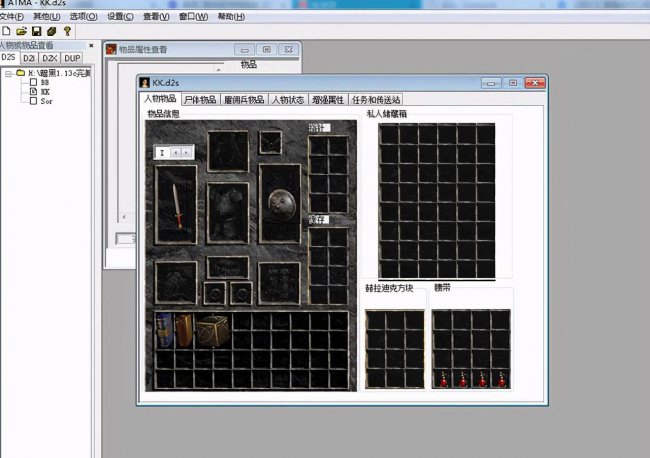The image size is (650, 458).
Task: Open the 选项(O) menu
Action: coord(83,17)
